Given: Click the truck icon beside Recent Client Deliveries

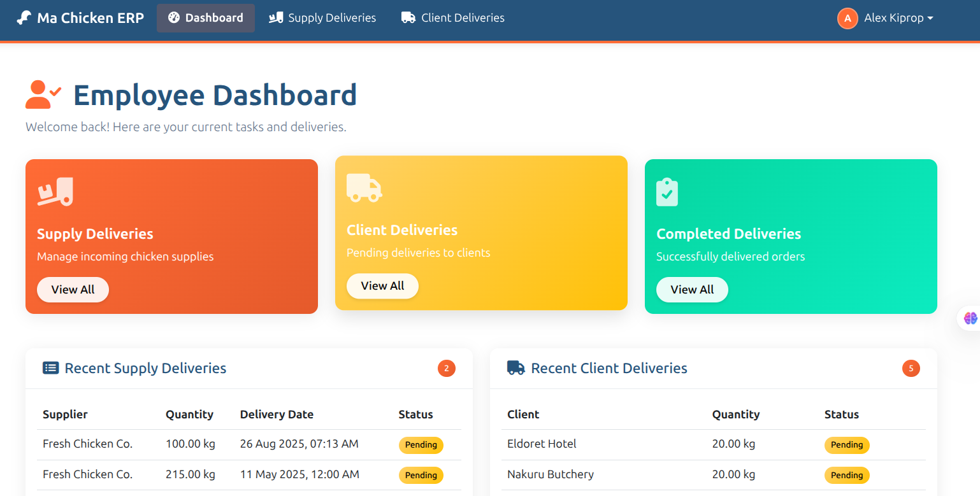Looking at the screenshot, I should (515, 367).
